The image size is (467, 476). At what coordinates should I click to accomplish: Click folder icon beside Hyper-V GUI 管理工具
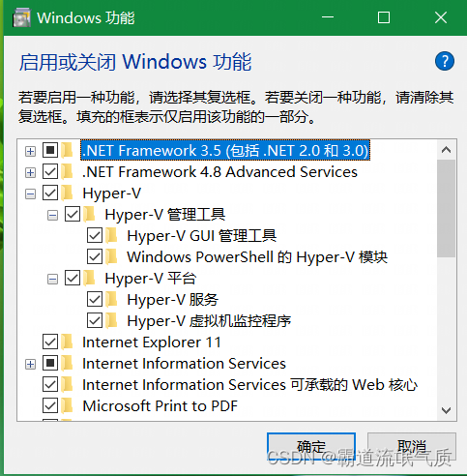click(112, 235)
